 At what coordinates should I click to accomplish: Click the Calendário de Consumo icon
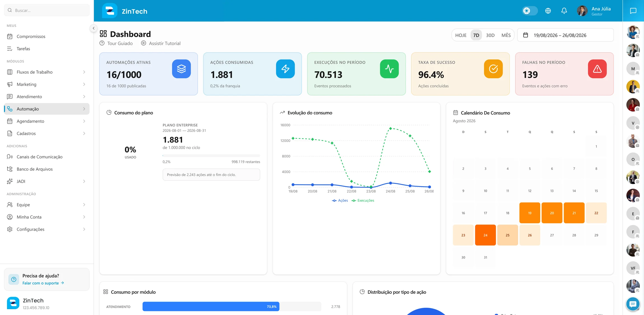pyautogui.click(x=455, y=113)
